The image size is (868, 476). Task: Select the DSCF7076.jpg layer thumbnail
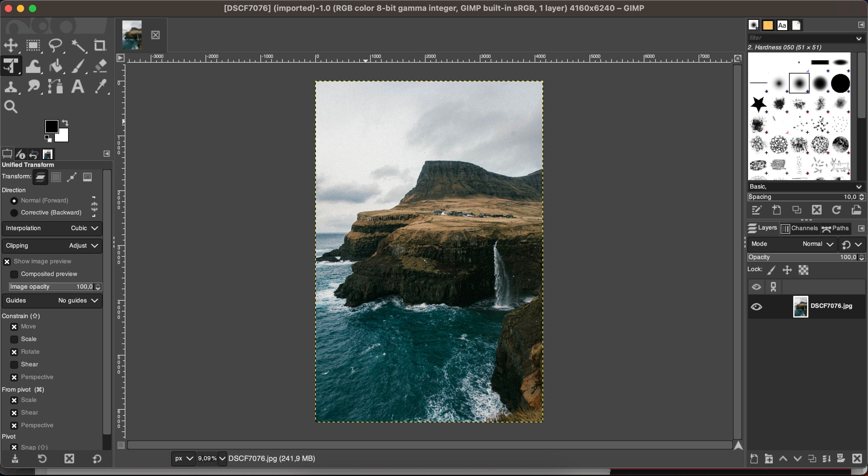coord(800,306)
